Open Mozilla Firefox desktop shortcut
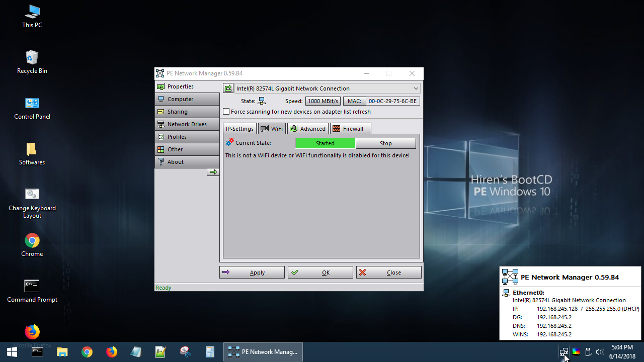The height and width of the screenshot is (362, 644). click(32, 335)
